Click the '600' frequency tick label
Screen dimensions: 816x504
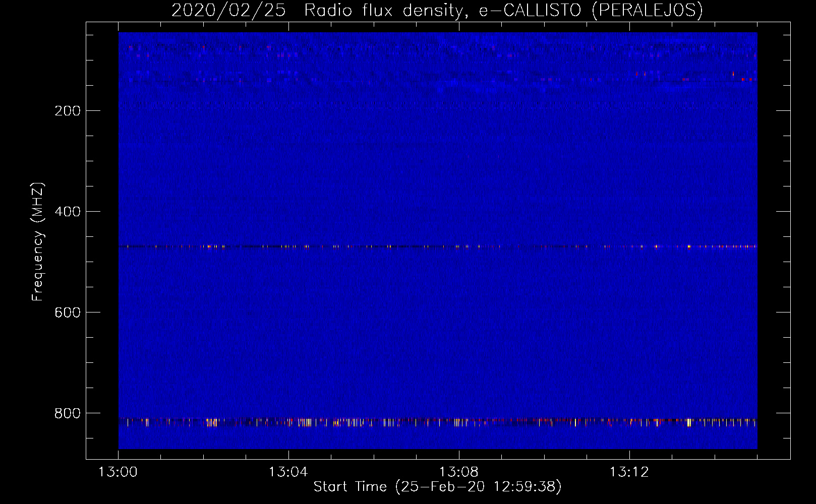point(68,312)
